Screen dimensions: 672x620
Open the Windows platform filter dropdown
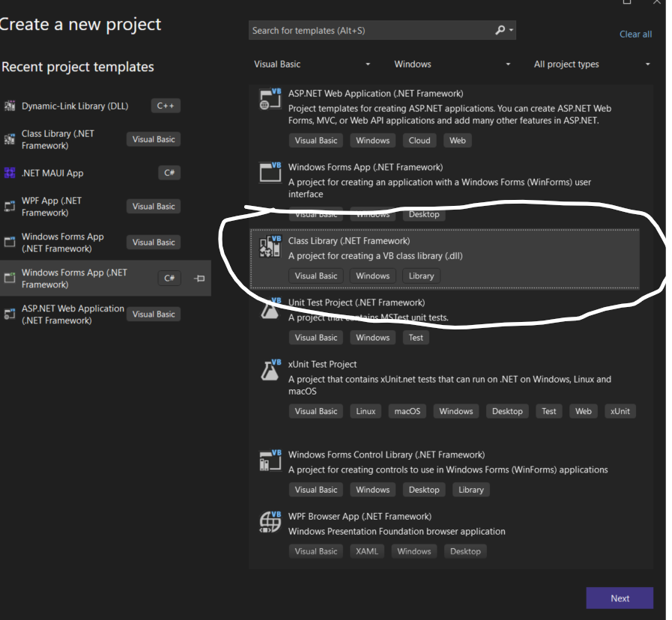tap(452, 64)
